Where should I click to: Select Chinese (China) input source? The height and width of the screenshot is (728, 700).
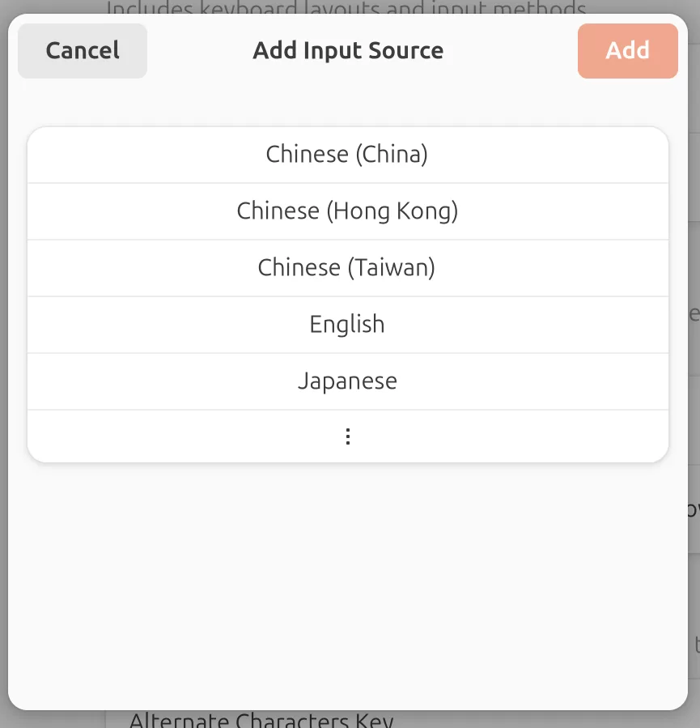347,155
